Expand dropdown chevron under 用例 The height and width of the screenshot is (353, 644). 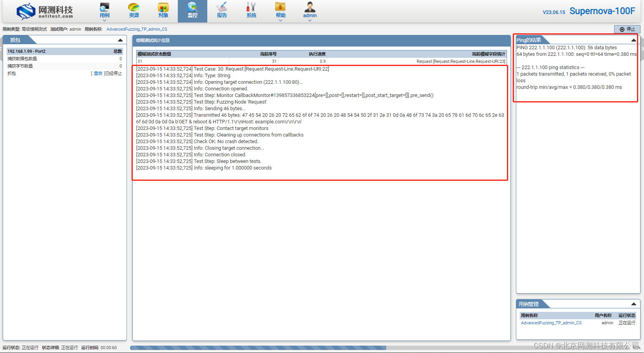click(x=104, y=21)
